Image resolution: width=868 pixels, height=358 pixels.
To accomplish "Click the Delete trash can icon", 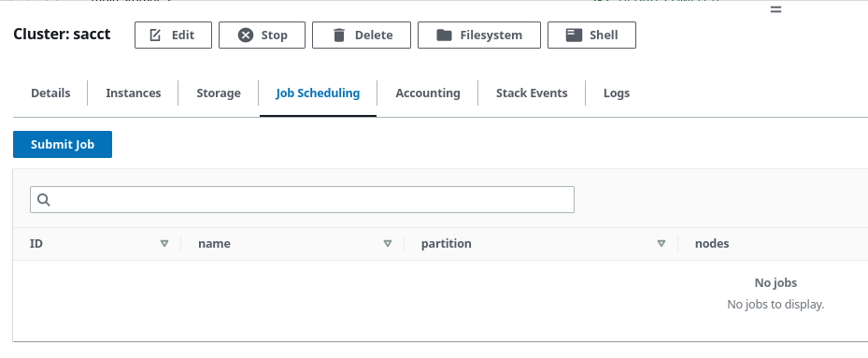I will tap(339, 35).
